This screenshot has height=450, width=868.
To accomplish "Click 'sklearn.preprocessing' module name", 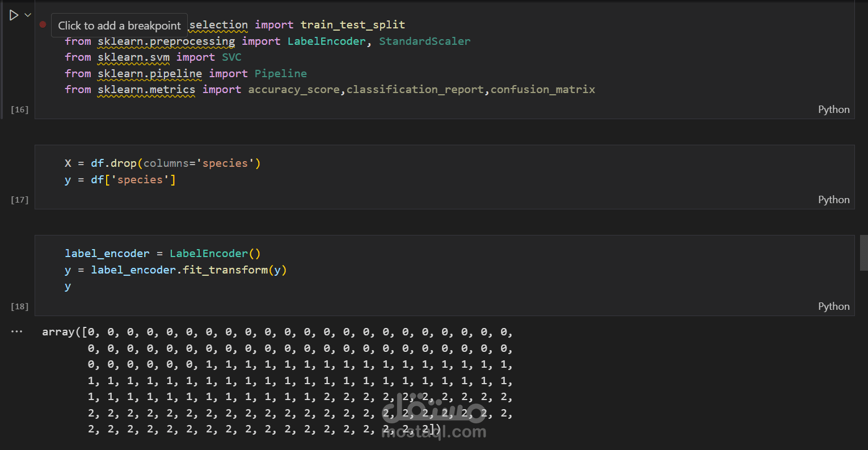I will coord(166,41).
